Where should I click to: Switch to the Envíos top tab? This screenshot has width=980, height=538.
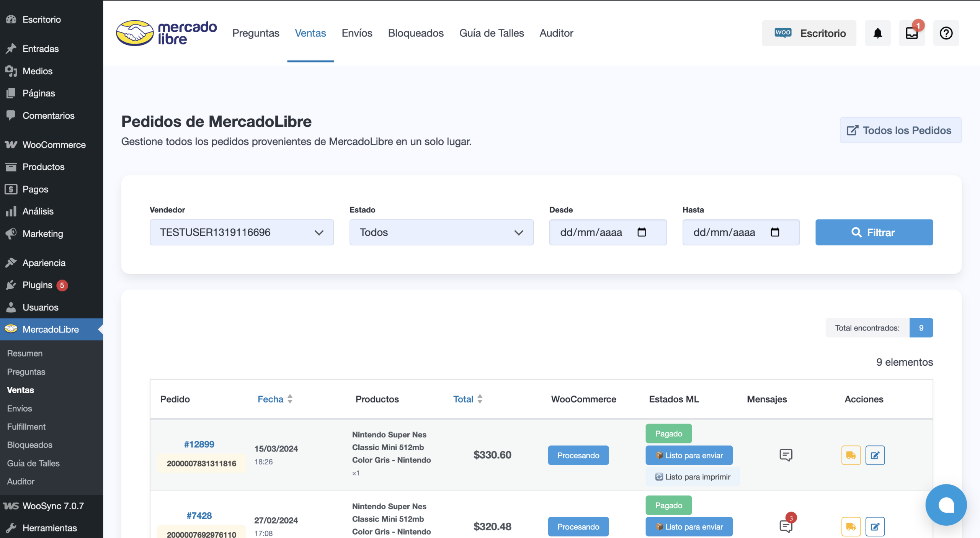coord(357,33)
